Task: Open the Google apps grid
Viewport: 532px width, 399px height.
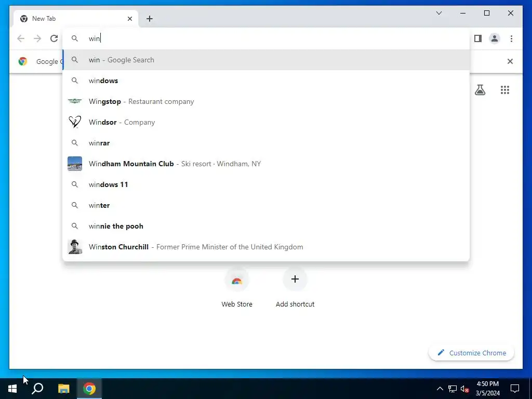Action: pos(505,90)
